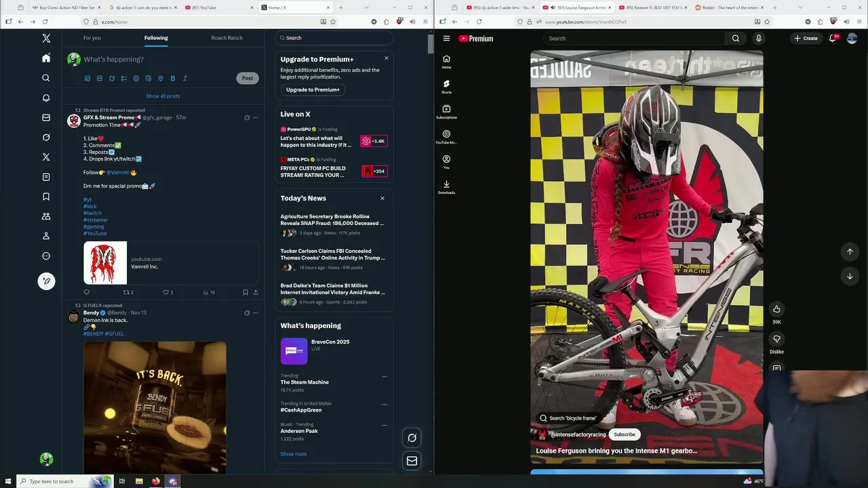868x488 pixels.
Task: Tag location in new post
Action: [161, 79]
